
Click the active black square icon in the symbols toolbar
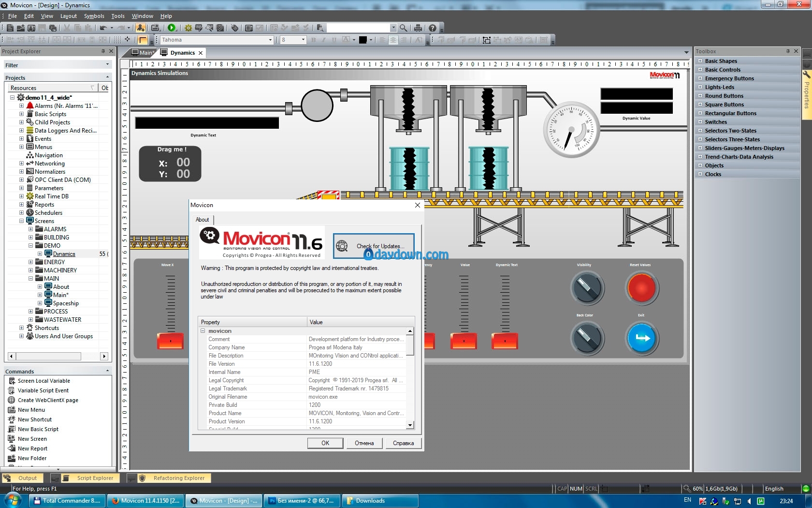(487, 40)
